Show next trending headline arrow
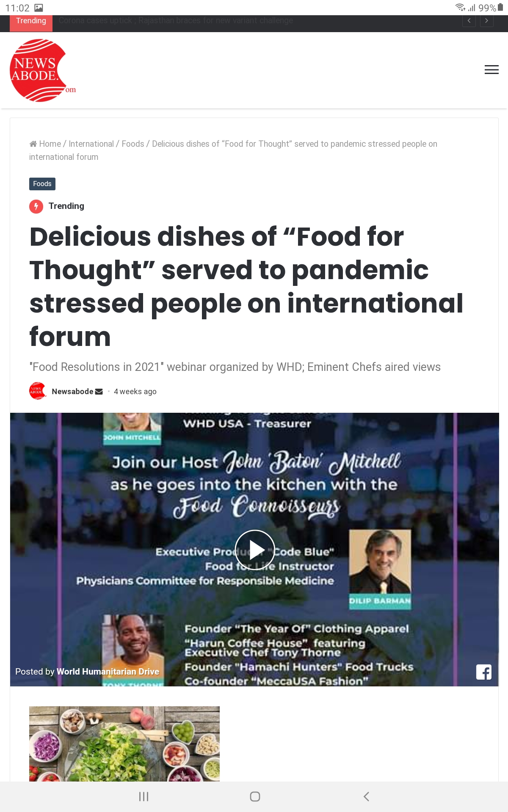Screen dimensions: 508x812 click(487, 21)
